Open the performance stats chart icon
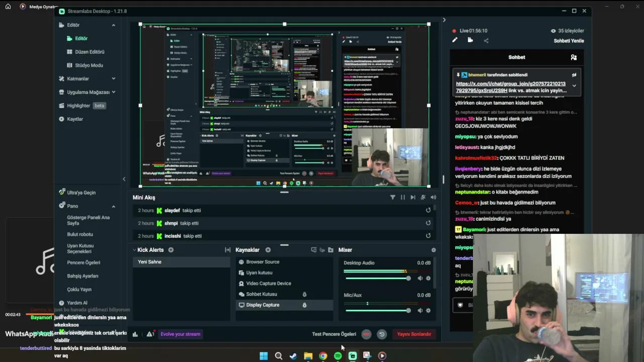Viewport: 644px width, 362px height. (135, 334)
